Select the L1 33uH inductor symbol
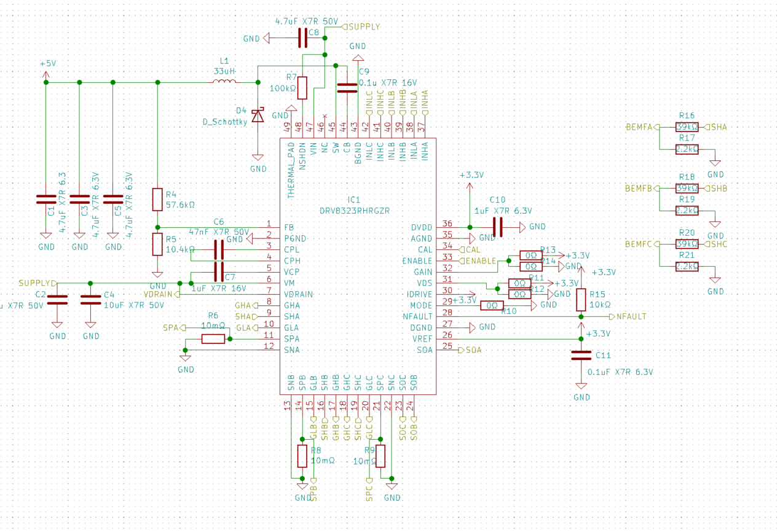 (x=224, y=80)
